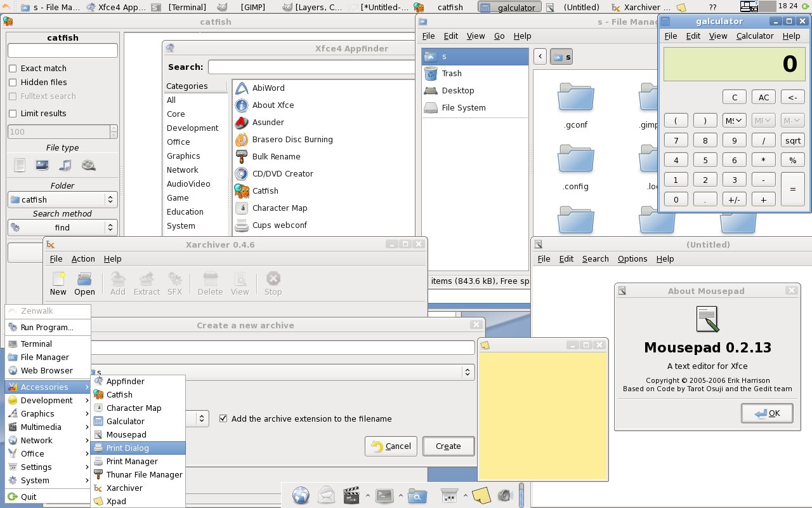Expand the Accessories submenu in the Xfce menu
The width and height of the screenshot is (812, 508).
(48, 387)
